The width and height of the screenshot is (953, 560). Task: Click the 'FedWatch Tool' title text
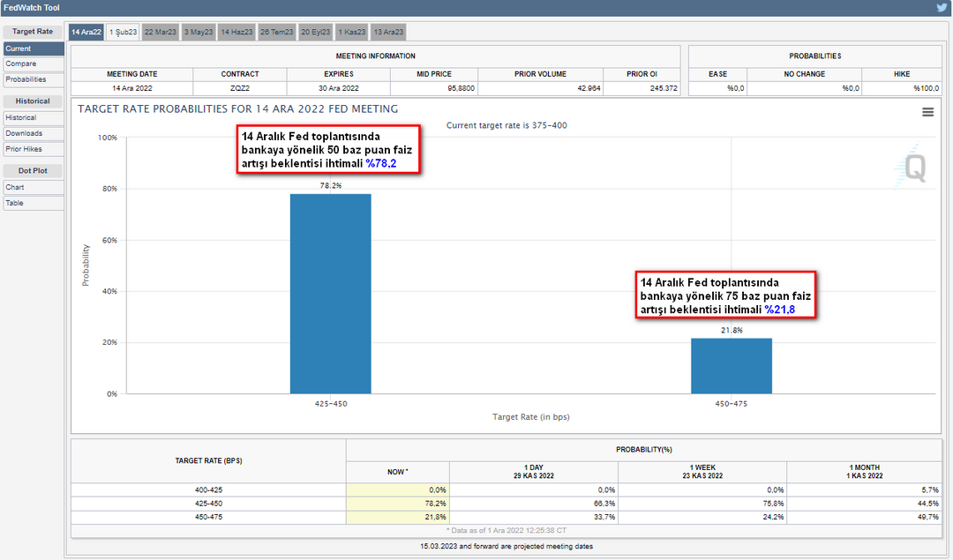click(x=32, y=8)
